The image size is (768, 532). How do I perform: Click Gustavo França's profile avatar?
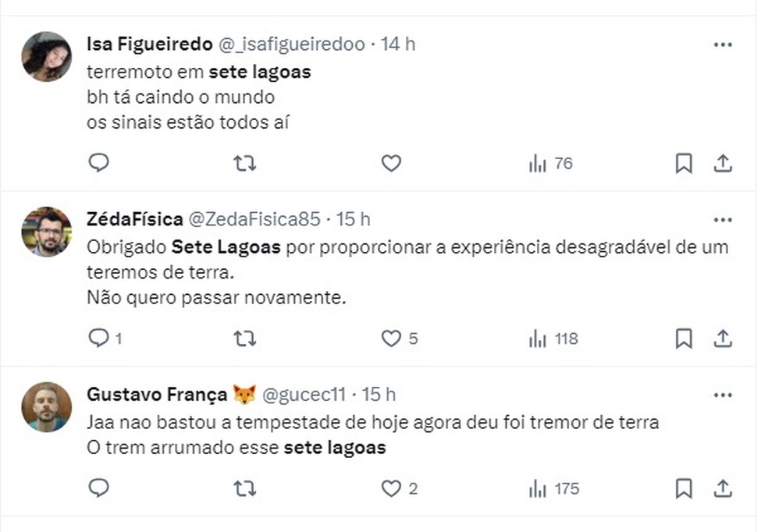pyautogui.click(x=47, y=406)
